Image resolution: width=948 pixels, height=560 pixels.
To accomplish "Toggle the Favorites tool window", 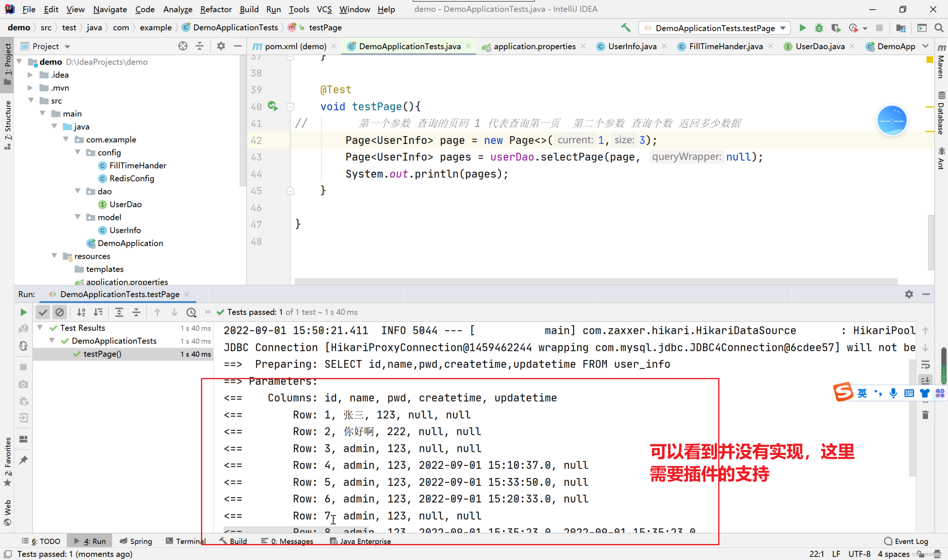I will click(x=7, y=462).
